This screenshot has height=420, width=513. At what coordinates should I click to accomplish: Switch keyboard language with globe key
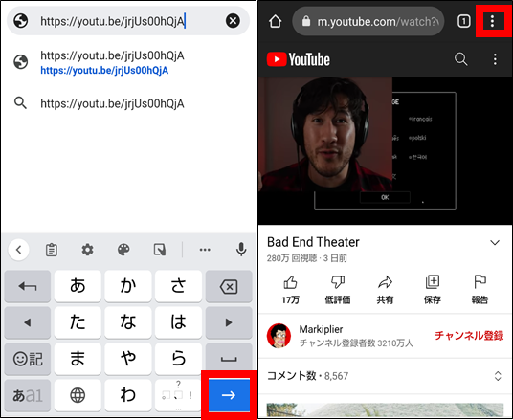pos(78,395)
